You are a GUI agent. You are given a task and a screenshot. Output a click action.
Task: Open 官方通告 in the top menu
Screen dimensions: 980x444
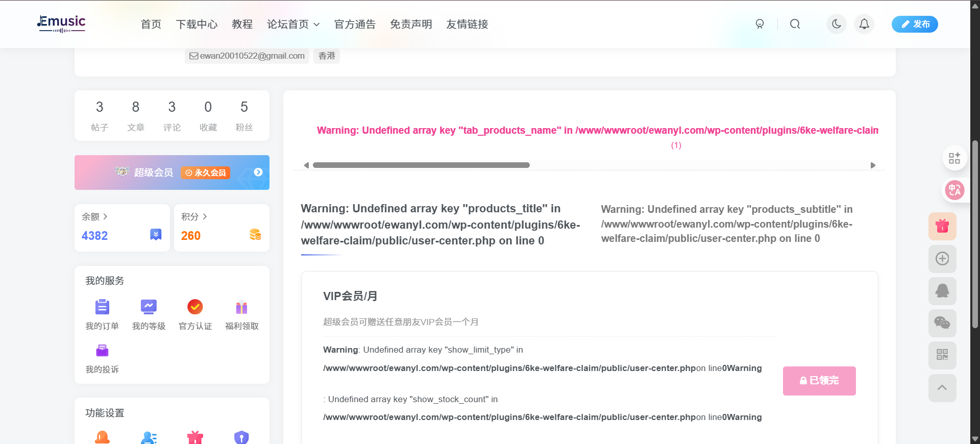tap(355, 24)
